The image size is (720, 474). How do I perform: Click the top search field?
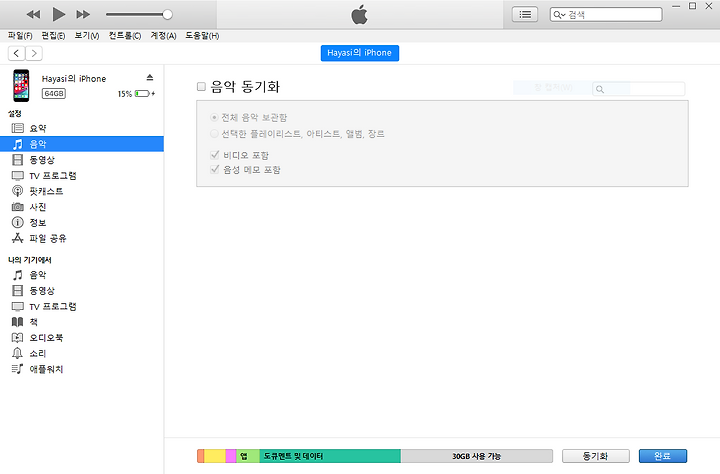(606, 15)
